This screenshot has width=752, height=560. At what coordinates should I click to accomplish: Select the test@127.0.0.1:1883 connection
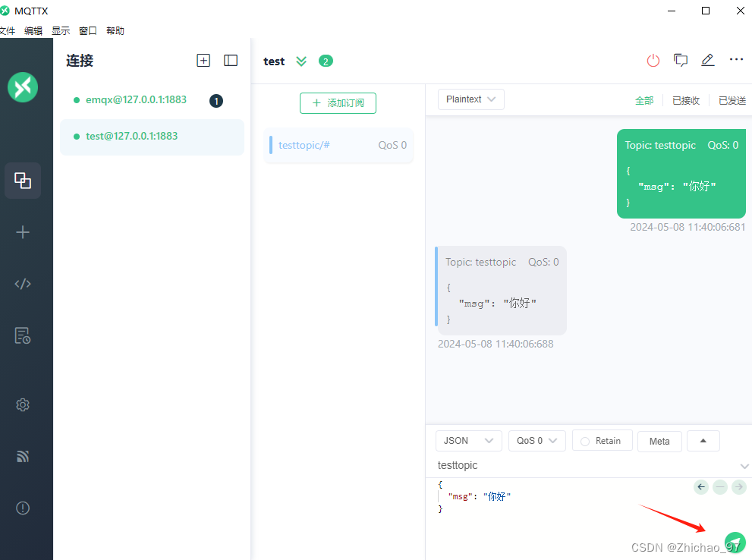tap(152, 137)
